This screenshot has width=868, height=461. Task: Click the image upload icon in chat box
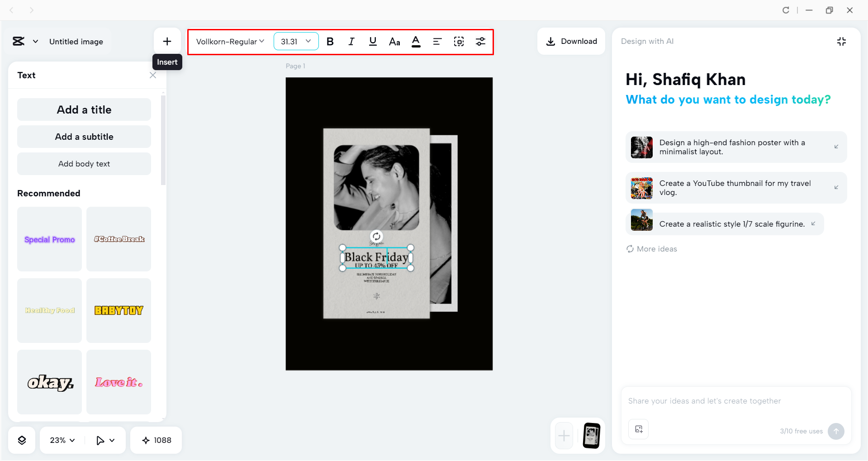(x=638, y=429)
